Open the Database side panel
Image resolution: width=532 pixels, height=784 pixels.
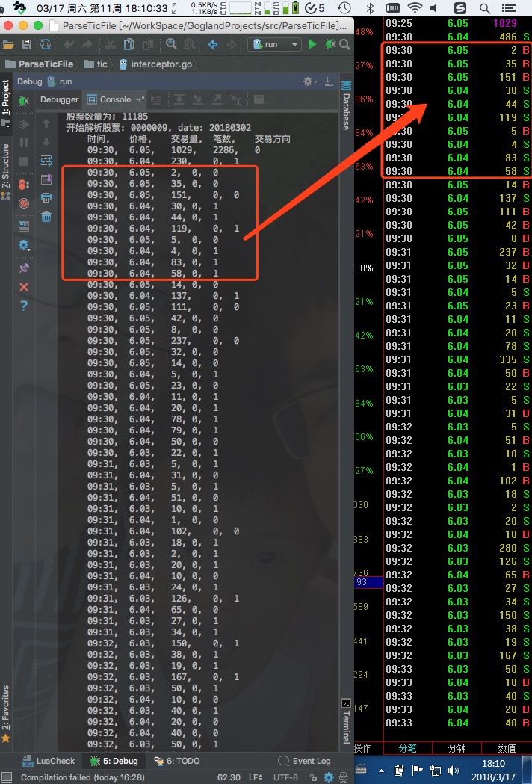pyautogui.click(x=346, y=106)
